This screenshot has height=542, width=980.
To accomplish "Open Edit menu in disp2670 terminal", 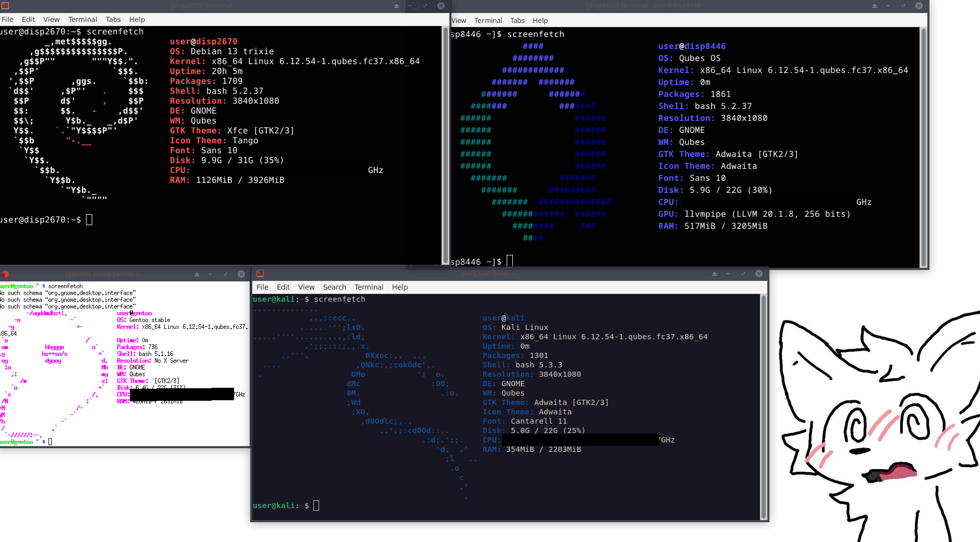I will 28,19.
